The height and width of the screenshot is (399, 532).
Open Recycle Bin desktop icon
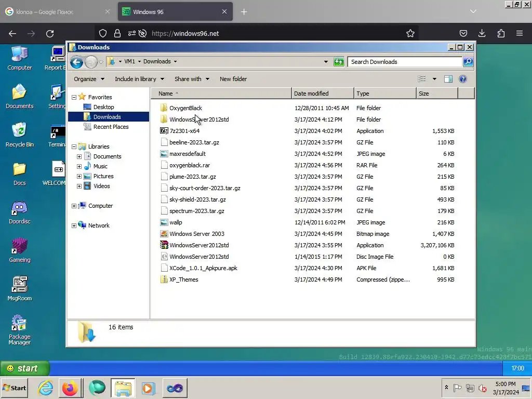pyautogui.click(x=19, y=135)
